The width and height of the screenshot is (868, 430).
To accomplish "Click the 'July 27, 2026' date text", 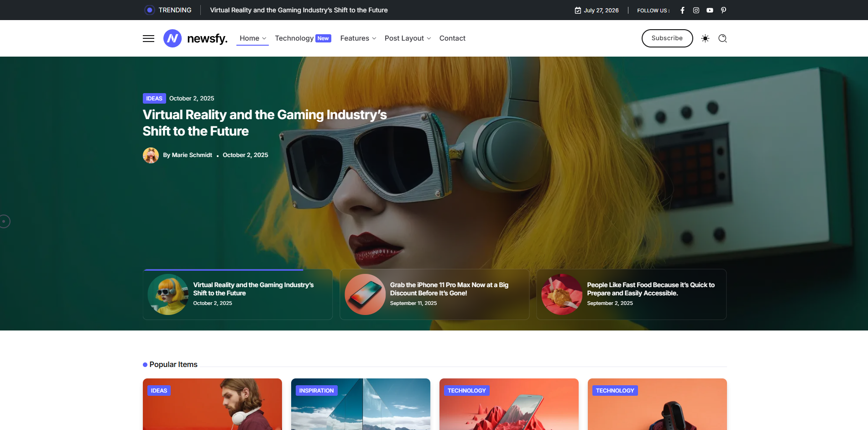I will (601, 10).
